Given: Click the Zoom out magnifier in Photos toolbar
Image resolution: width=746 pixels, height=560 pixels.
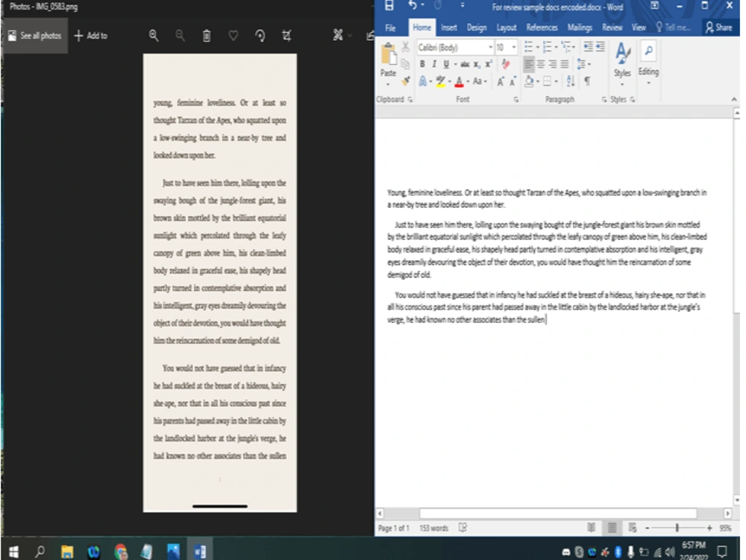Looking at the screenshot, I should click(180, 35).
